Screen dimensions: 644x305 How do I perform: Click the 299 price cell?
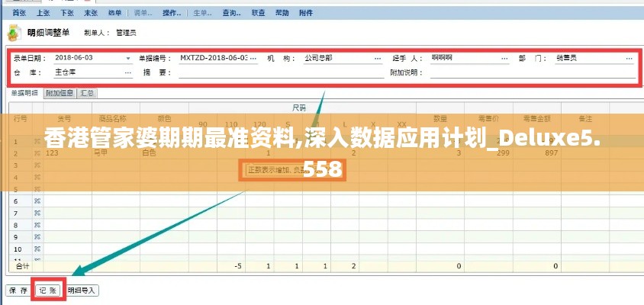tap(489, 153)
